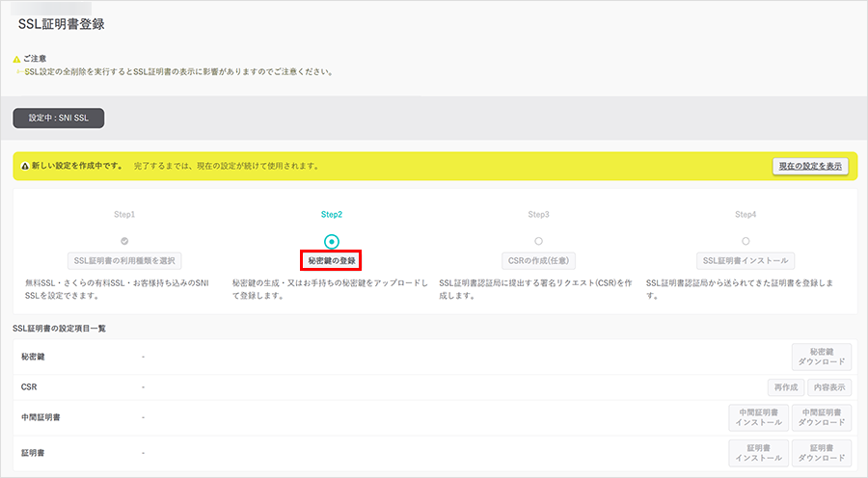Click 中間証明書ダウンロード button
The width and height of the screenshot is (868, 478).
(822, 417)
